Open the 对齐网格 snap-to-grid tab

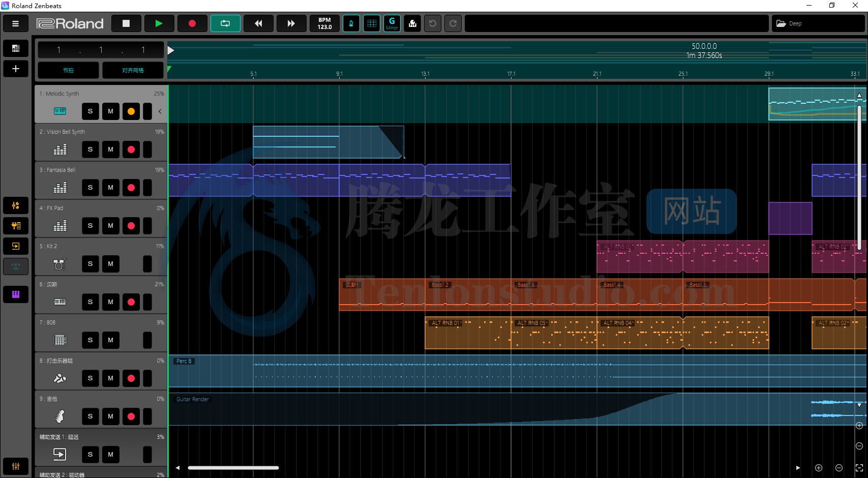[x=133, y=70]
